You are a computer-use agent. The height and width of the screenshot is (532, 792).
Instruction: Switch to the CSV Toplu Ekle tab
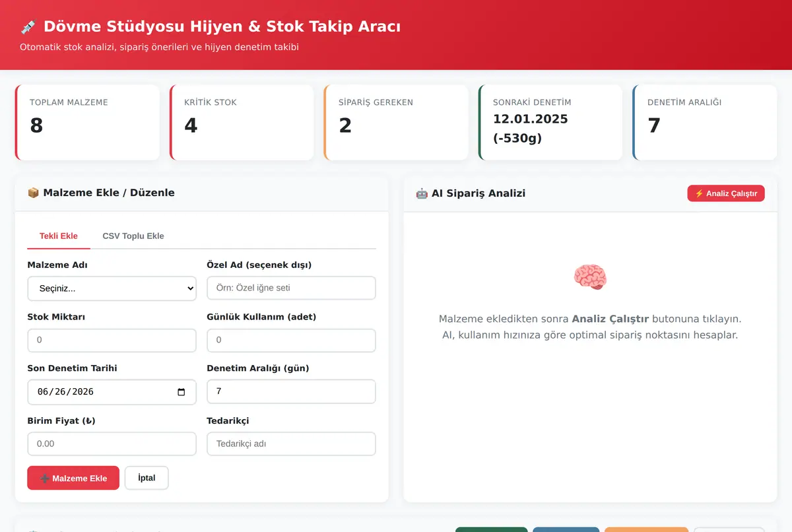[x=133, y=236]
